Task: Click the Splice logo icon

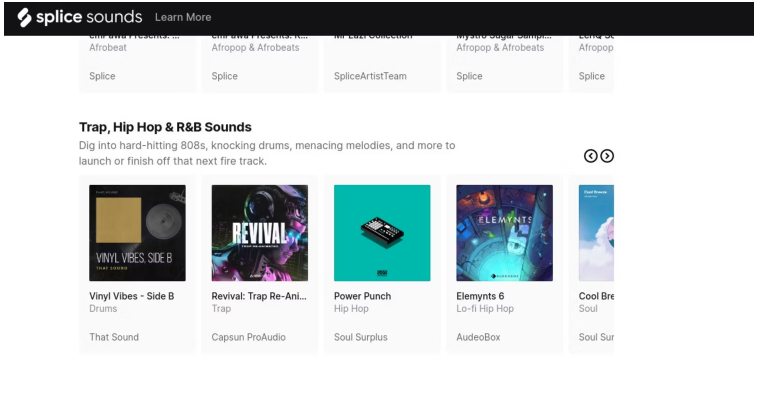Action: pyautogui.click(x=24, y=17)
